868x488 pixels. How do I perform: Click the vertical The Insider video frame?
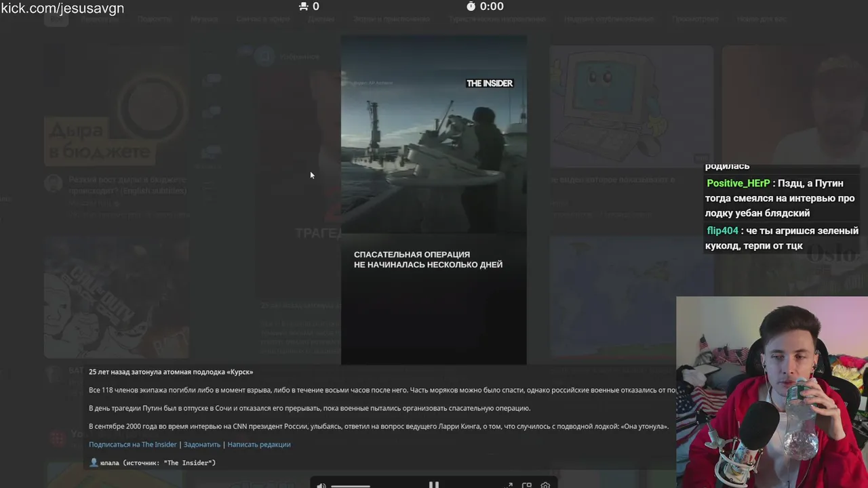pyautogui.click(x=434, y=200)
